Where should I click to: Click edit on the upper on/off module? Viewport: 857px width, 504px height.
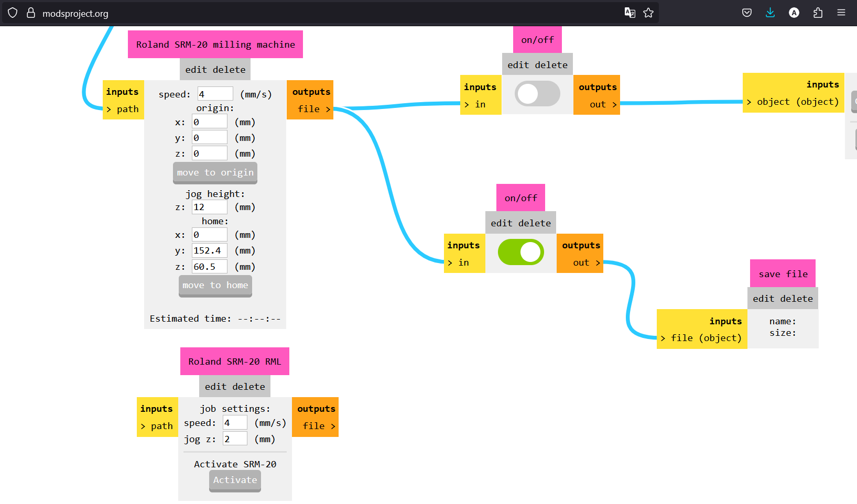click(518, 65)
